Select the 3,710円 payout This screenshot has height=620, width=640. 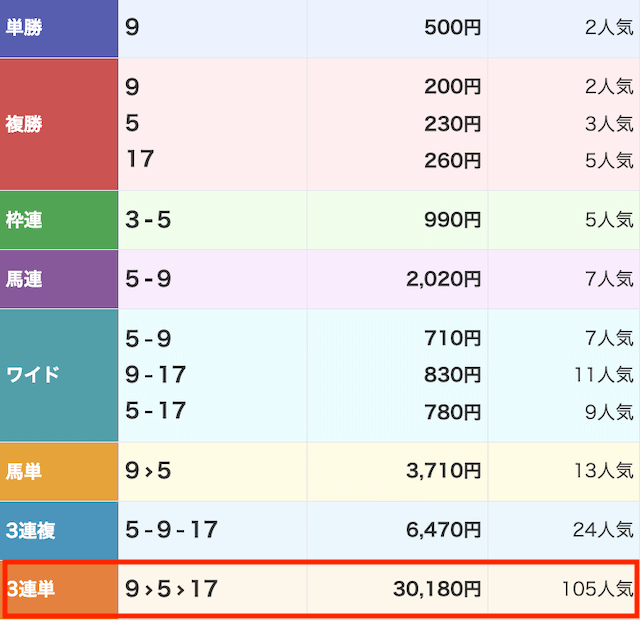[x=444, y=471]
